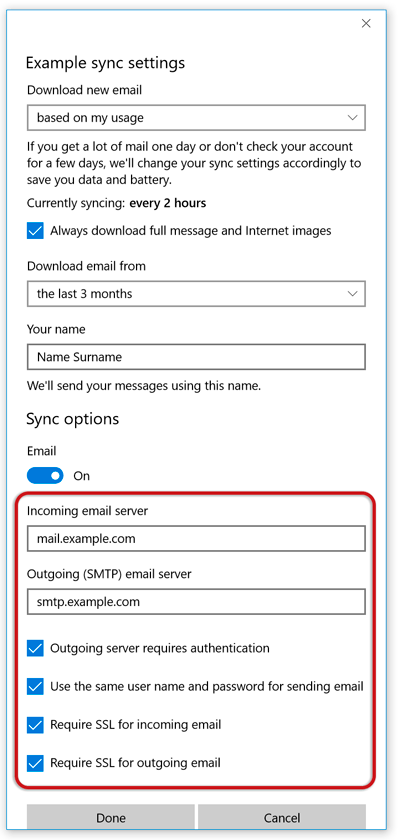Uncheck Always download full message and Internet images
Image resolution: width=400 pixels, height=840 pixels.
[x=35, y=231]
